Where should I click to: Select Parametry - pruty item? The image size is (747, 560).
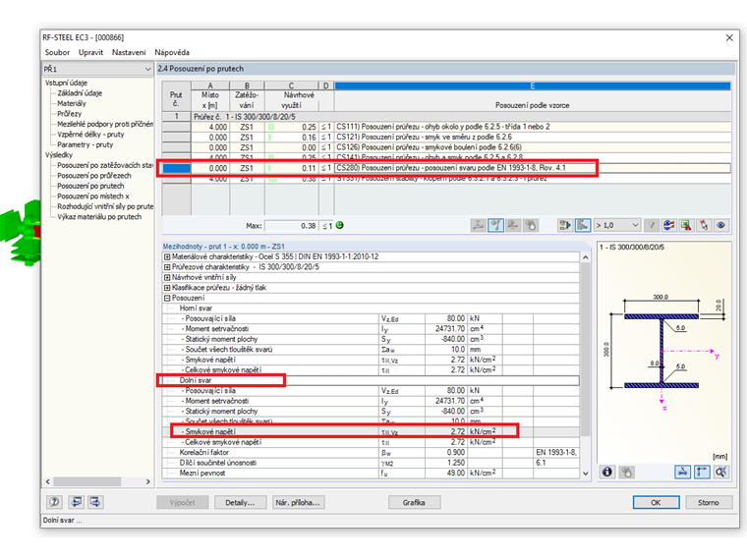(86, 144)
